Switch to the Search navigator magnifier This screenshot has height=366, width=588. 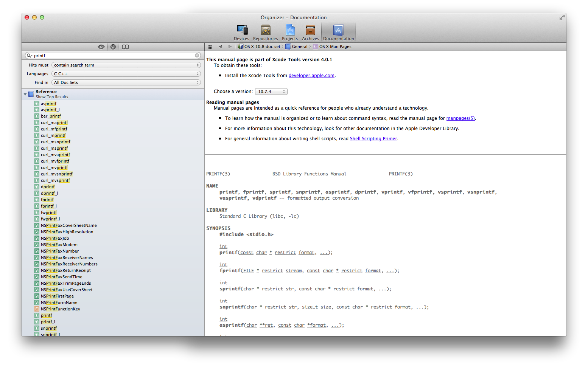point(113,47)
